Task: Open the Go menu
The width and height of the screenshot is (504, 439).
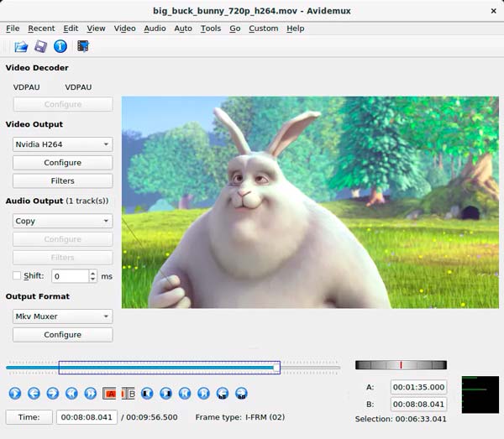Action: 235,29
